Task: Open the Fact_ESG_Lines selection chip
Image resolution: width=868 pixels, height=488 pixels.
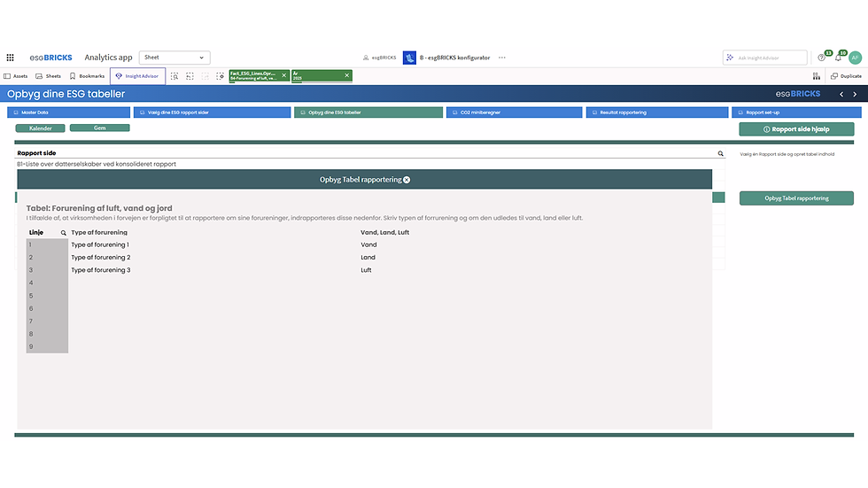Action: (x=254, y=76)
